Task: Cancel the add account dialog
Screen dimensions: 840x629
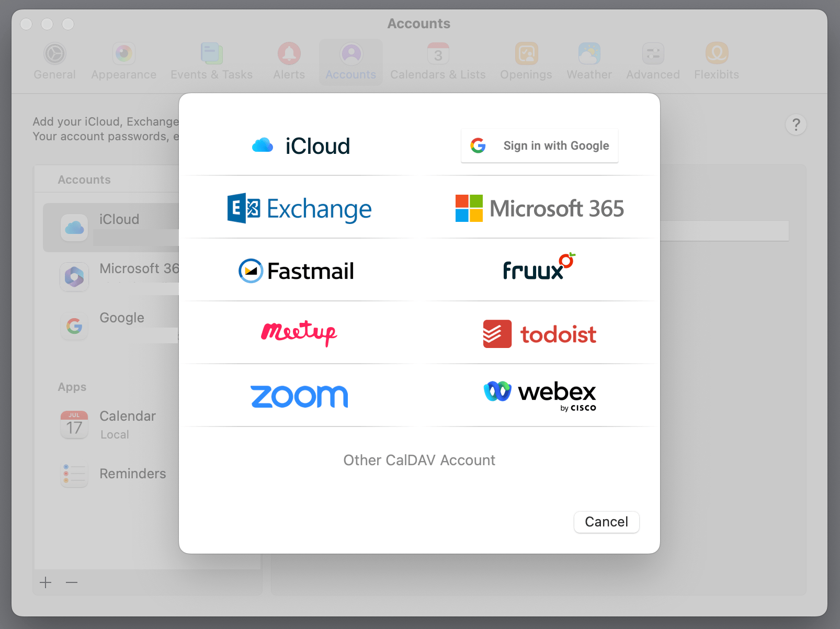Action: pos(606,522)
